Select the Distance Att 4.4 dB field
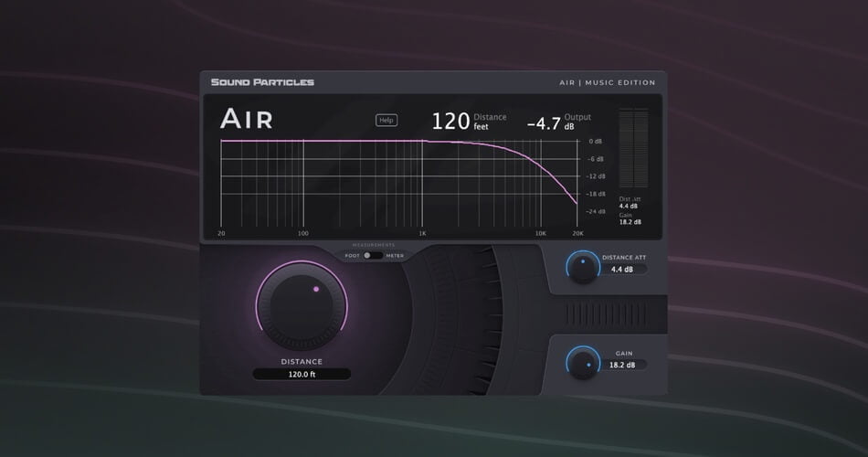This screenshot has width=868, height=457. [x=622, y=270]
